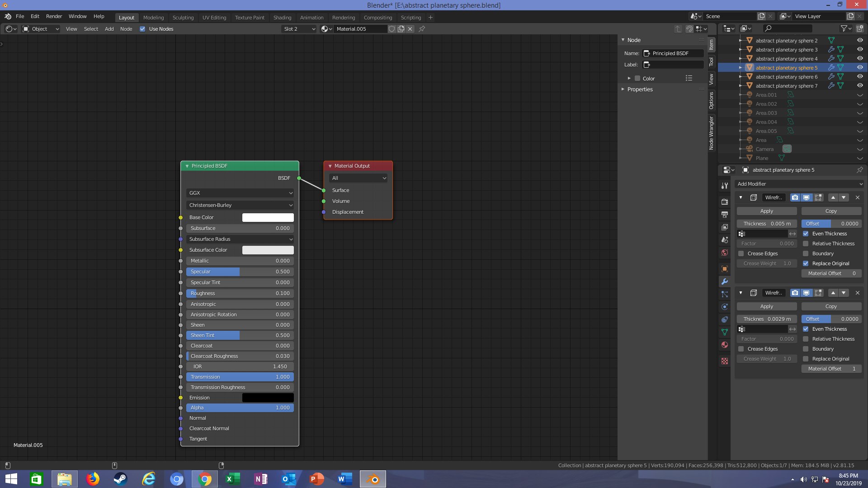Viewport: 868px width, 488px height.
Task: Pin the node editor material
Action: (x=422, y=29)
